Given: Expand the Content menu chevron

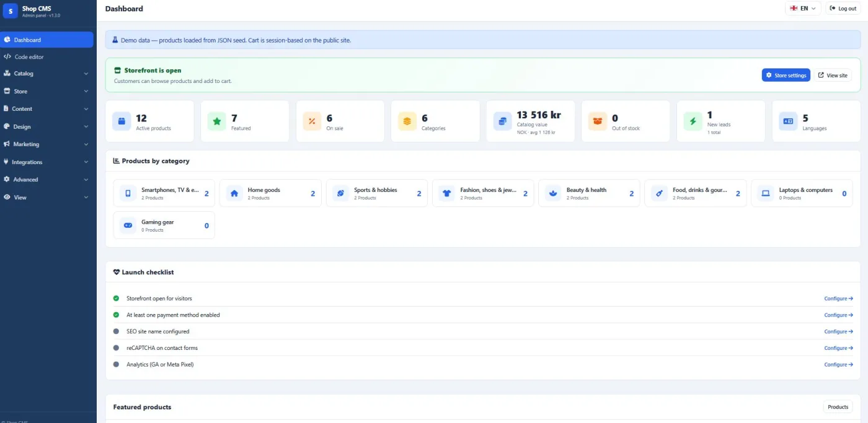Looking at the screenshot, I should [86, 109].
